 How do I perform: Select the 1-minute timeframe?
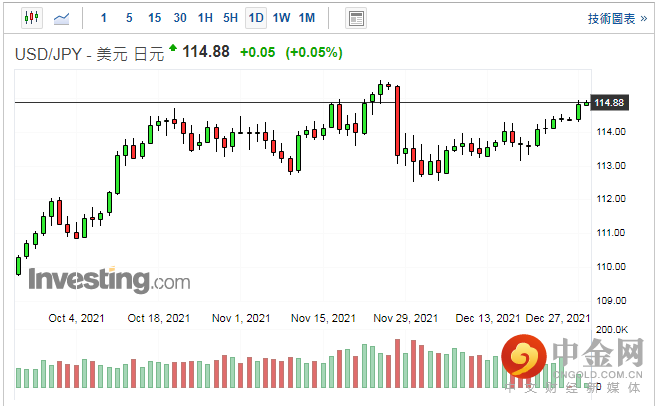point(105,18)
